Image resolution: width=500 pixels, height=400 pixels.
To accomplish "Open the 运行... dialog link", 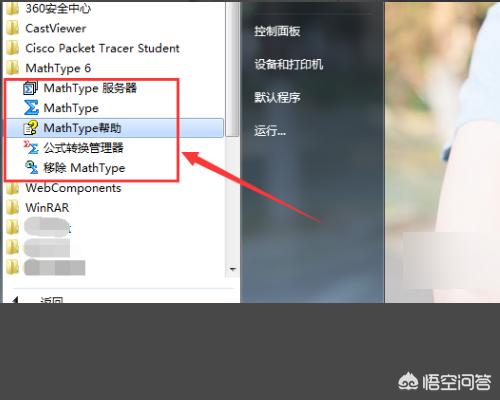I will click(x=270, y=131).
